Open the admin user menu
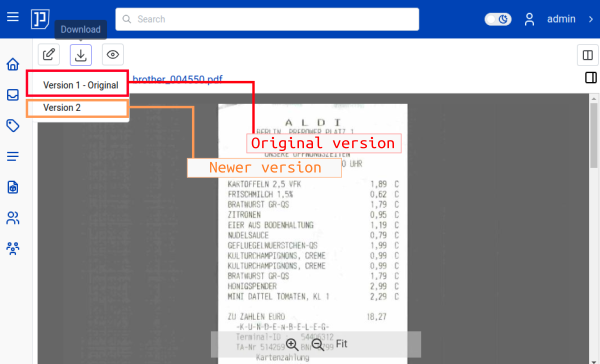 (x=561, y=19)
